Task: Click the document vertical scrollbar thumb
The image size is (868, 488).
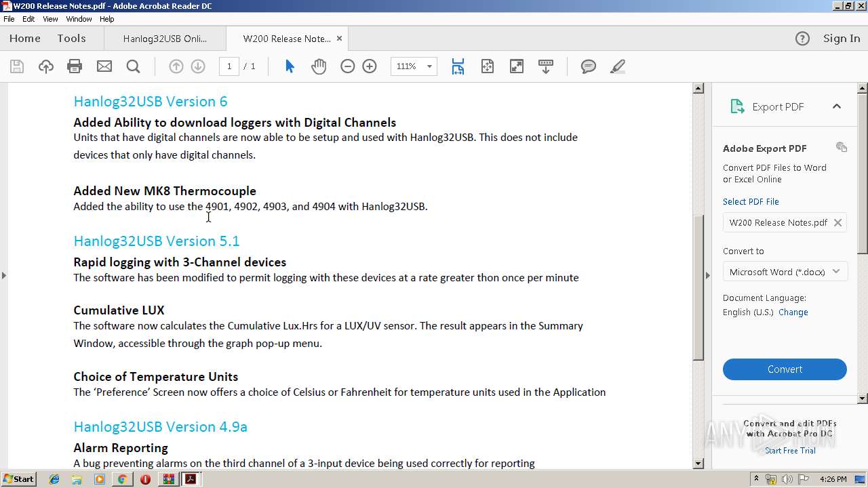Action: point(698,288)
